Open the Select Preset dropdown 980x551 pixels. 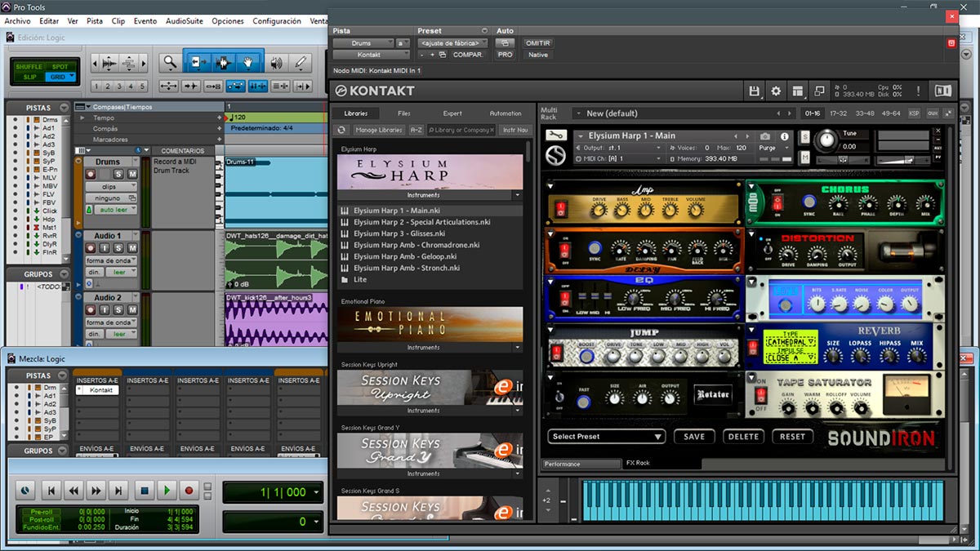click(606, 437)
